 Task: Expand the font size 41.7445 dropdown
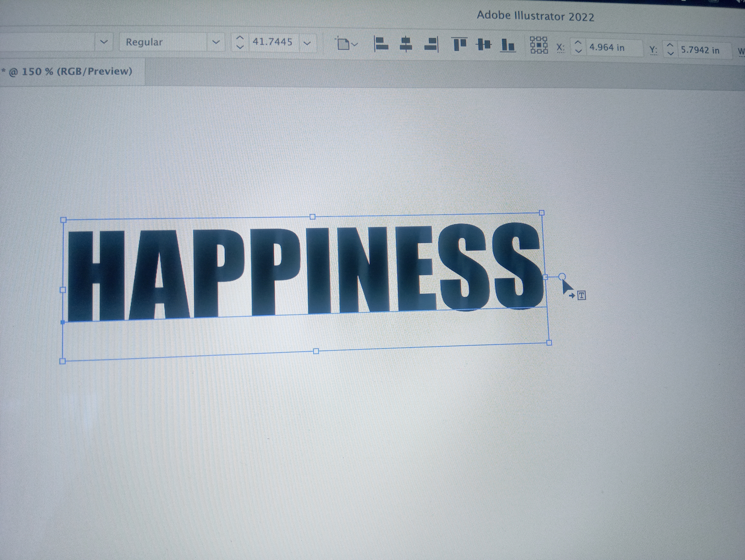(x=307, y=43)
